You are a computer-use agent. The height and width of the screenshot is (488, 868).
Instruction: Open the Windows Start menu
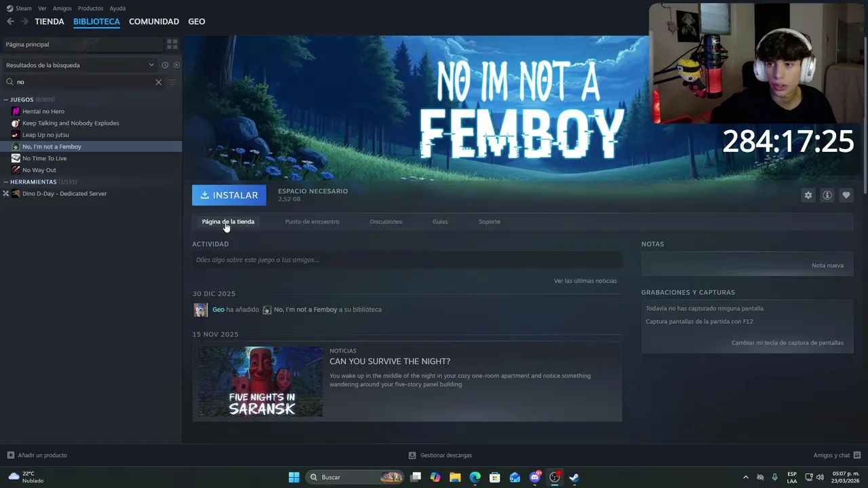pos(294,477)
